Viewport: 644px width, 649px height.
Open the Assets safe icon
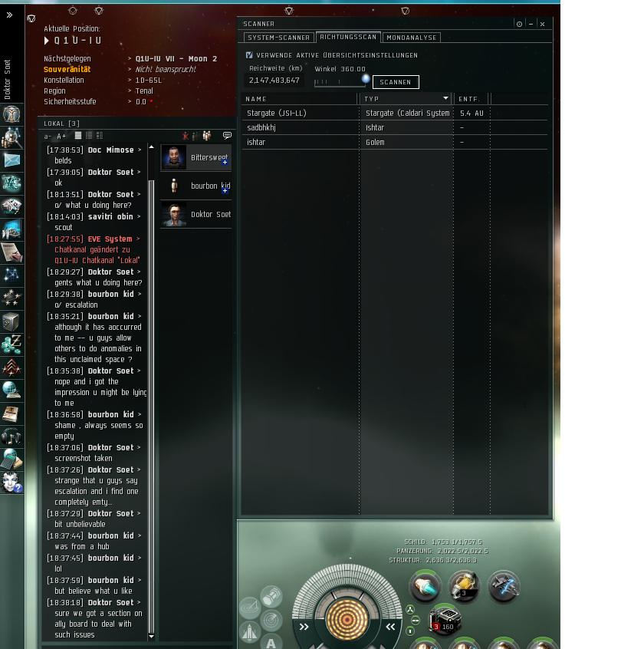tap(11, 321)
